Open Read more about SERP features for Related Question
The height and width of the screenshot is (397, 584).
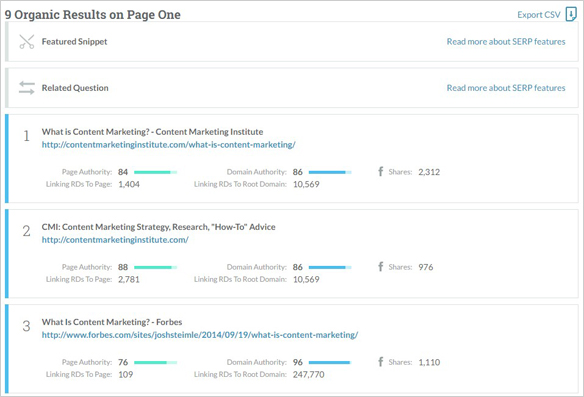[x=506, y=88]
